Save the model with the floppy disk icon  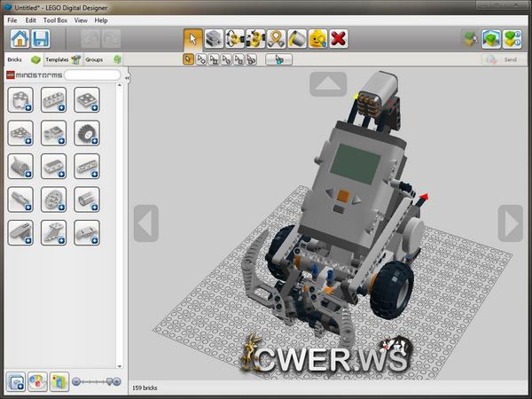tap(40, 39)
